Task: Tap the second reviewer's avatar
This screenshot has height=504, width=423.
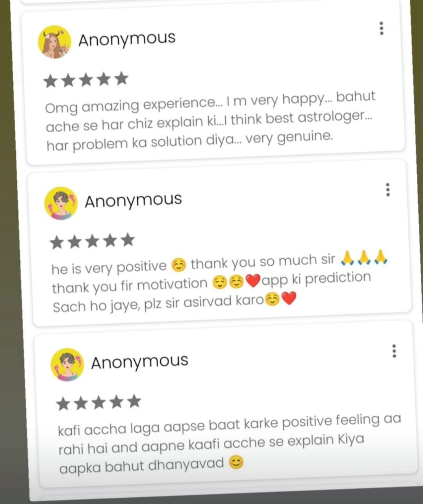Action: [x=61, y=203]
